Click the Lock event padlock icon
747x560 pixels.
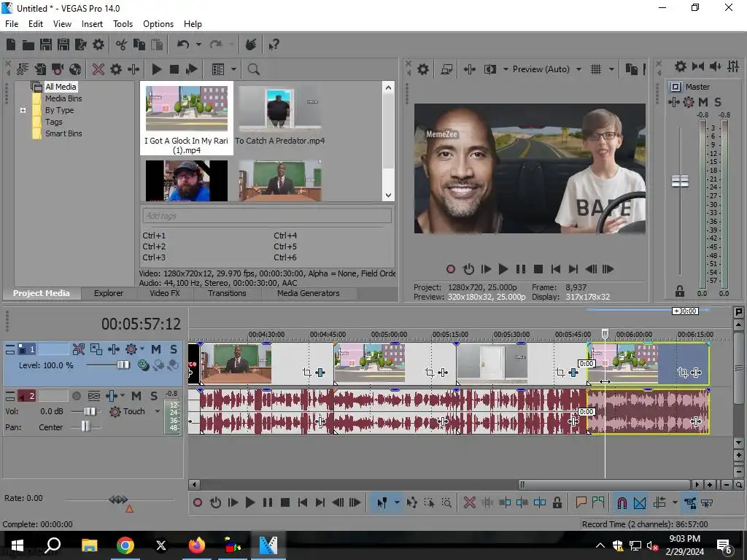click(x=557, y=502)
